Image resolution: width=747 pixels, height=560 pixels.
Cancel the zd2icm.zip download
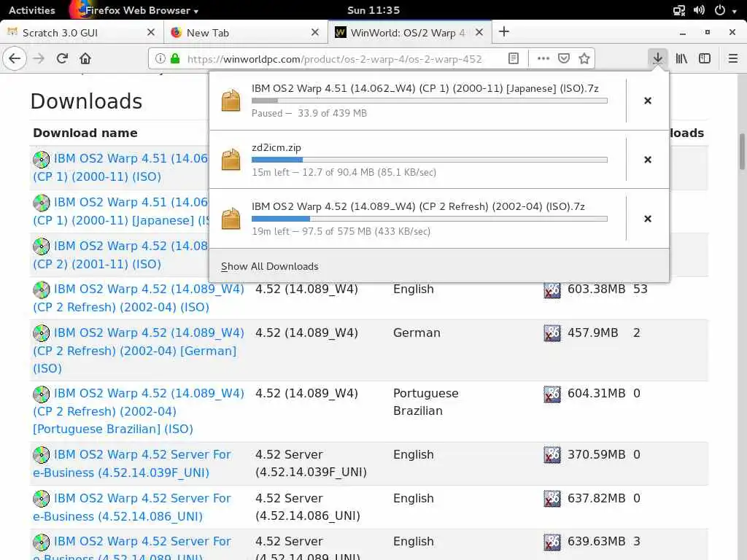click(x=648, y=160)
